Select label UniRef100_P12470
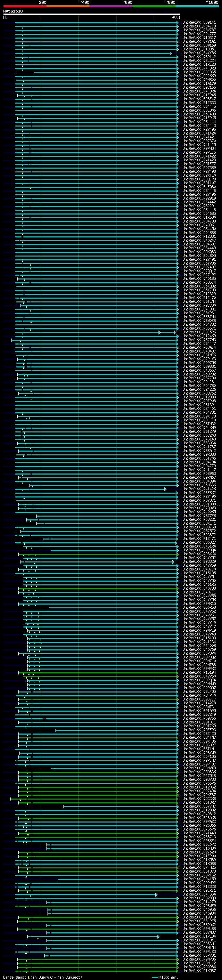The image size is (222, 980). click(199, 298)
